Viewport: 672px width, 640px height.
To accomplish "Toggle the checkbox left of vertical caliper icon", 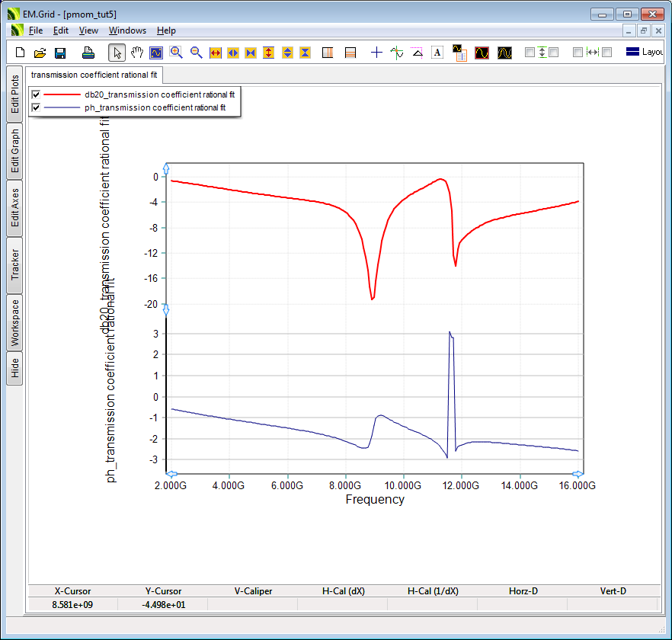I will pos(530,53).
